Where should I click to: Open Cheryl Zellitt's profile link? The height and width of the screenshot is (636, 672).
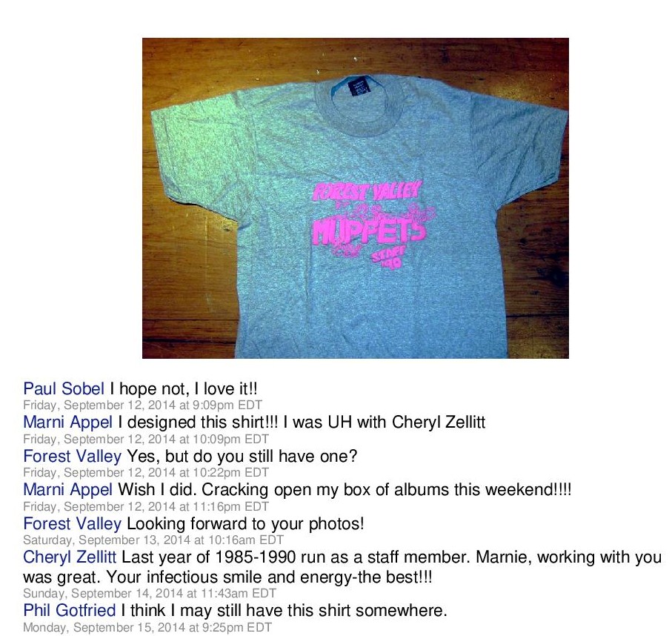(70, 557)
